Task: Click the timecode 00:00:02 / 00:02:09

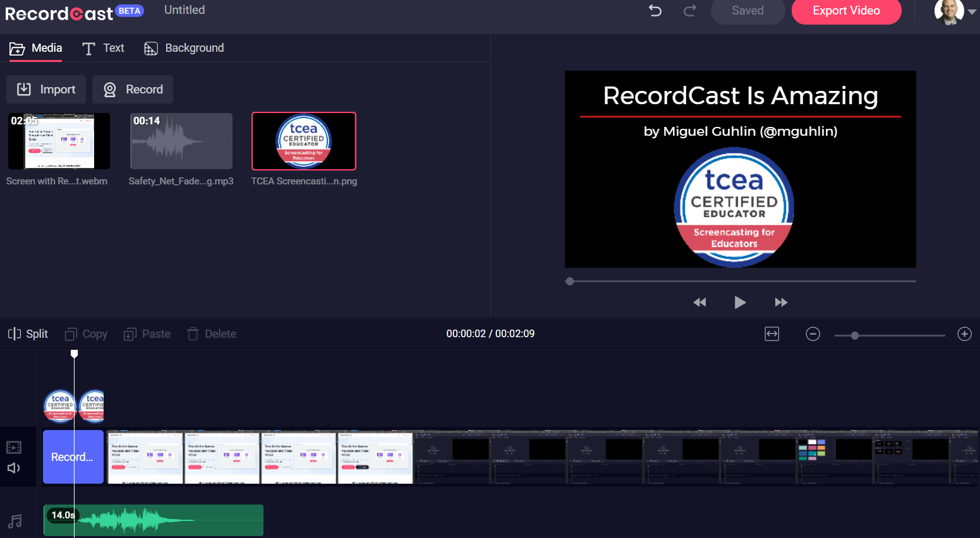Action: pyautogui.click(x=490, y=333)
